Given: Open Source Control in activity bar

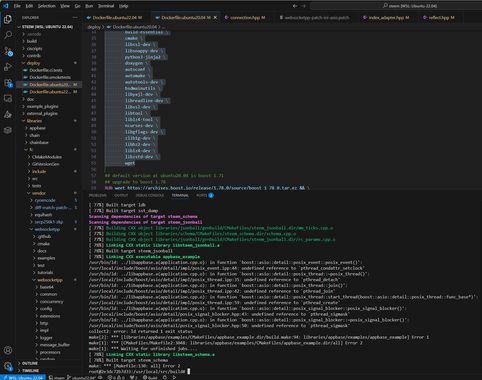Looking at the screenshot, I should coord(8,51).
